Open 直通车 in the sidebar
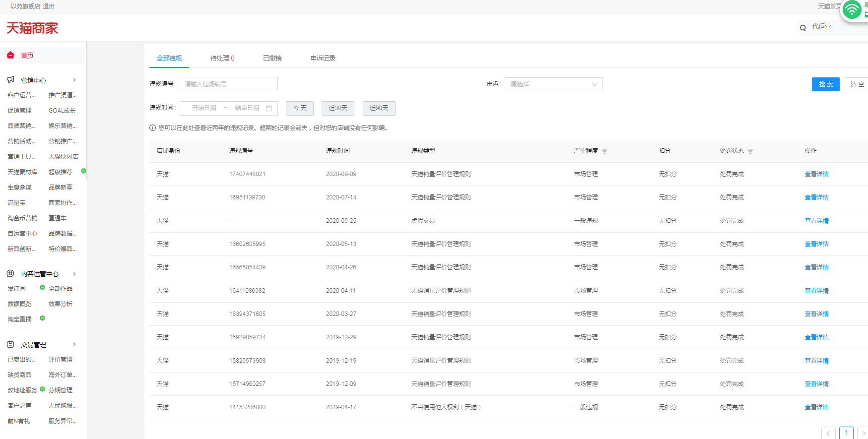 (58, 218)
